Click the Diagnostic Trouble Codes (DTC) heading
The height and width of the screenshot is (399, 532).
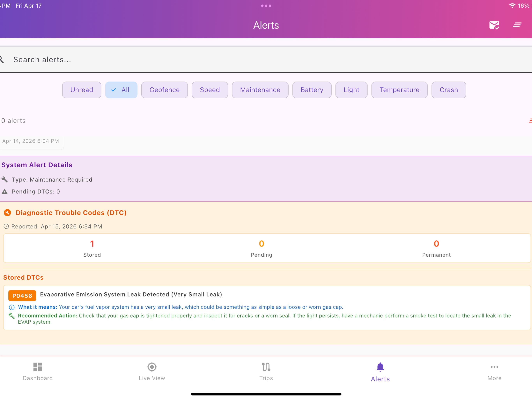click(x=71, y=213)
